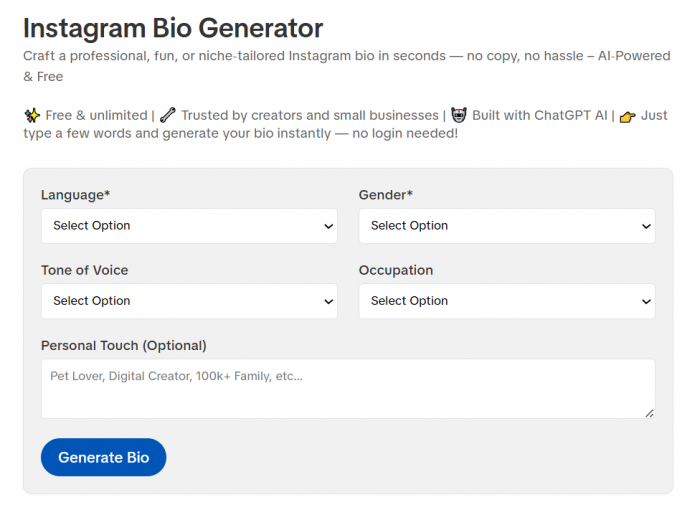Expand the Tone of Voice dropdown
The height and width of the screenshot is (515, 700).
[189, 301]
